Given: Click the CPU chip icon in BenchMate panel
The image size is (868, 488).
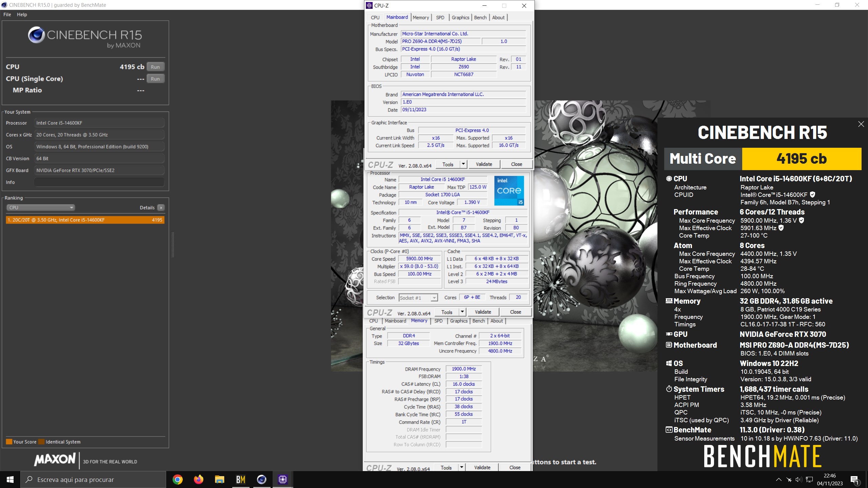Looking at the screenshot, I should pyautogui.click(x=669, y=178).
